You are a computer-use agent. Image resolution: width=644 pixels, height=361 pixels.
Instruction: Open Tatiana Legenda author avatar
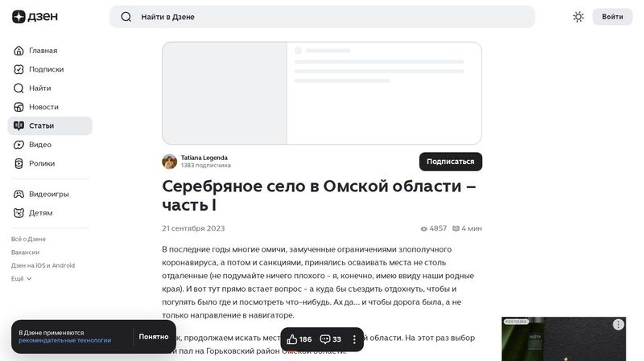click(169, 162)
